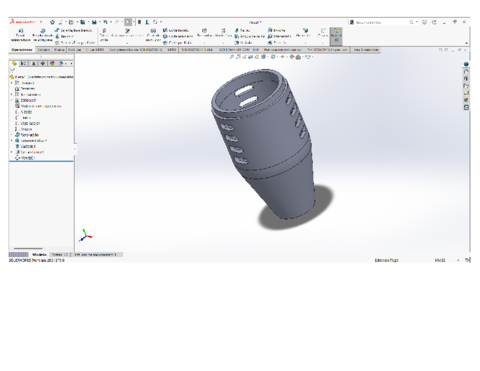Open the Operaciones ribbon tab
Viewport: 480px width, 371px height.
tap(22, 50)
